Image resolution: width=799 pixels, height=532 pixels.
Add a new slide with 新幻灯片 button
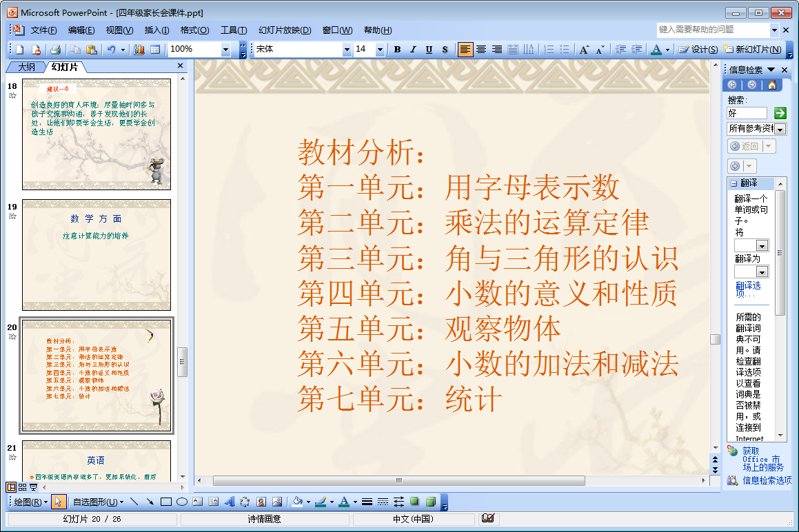(x=753, y=50)
